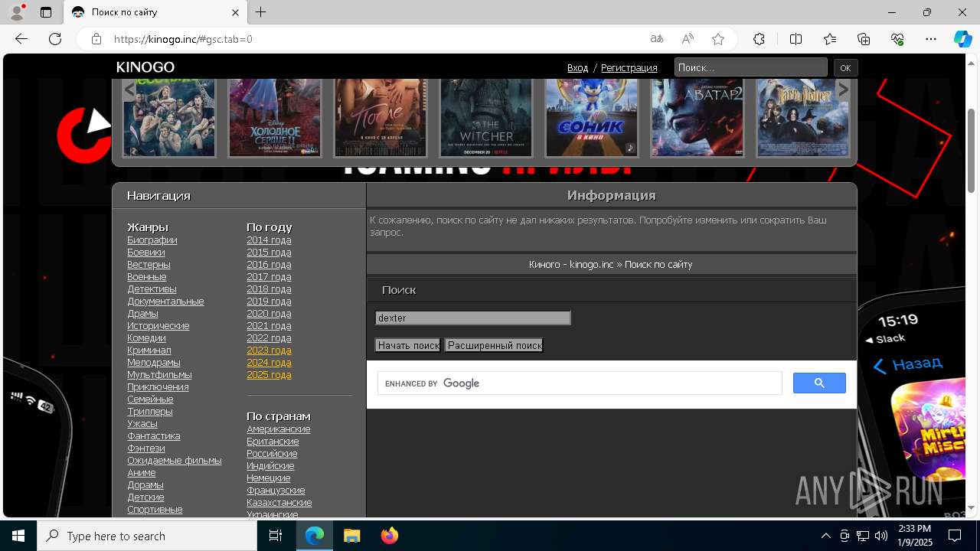Open the Collections icon
The height and width of the screenshot is (551, 980).
point(864,39)
